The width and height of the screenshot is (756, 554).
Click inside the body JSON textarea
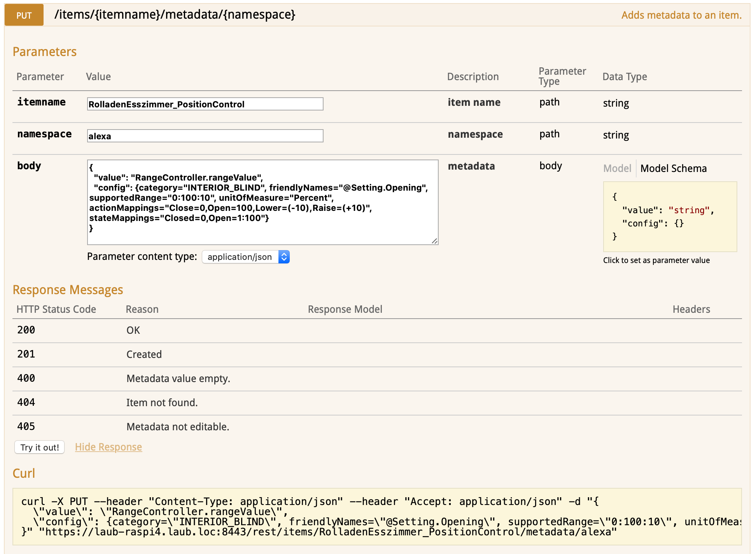point(262,202)
